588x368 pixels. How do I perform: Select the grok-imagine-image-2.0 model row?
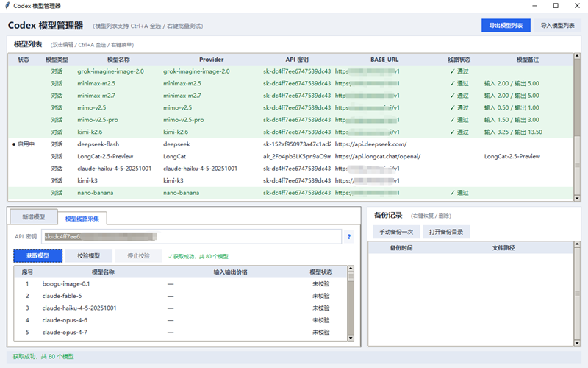pyautogui.click(x=290, y=71)
